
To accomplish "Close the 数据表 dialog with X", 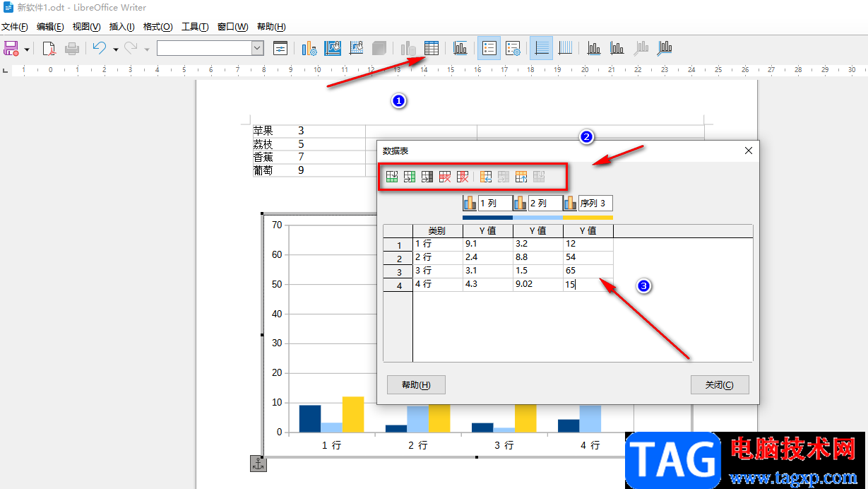I will coord(749,151).
